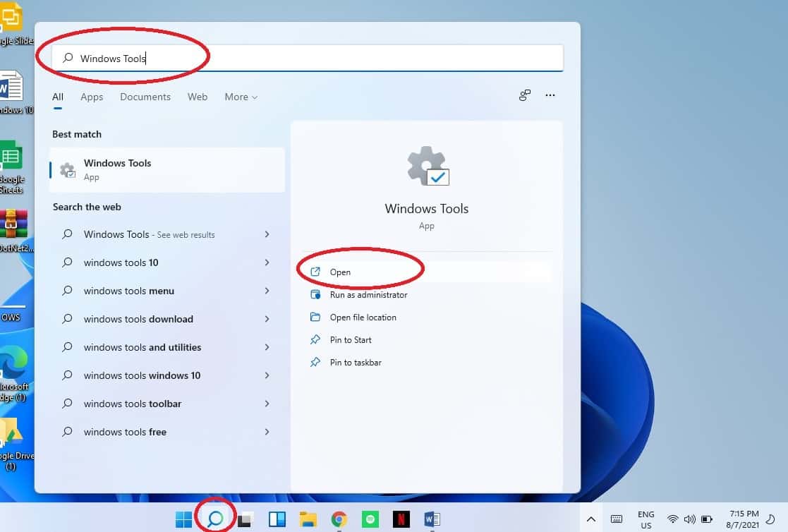
Task: Open search options via the ellipsis icon
Action: coord(550,95)
